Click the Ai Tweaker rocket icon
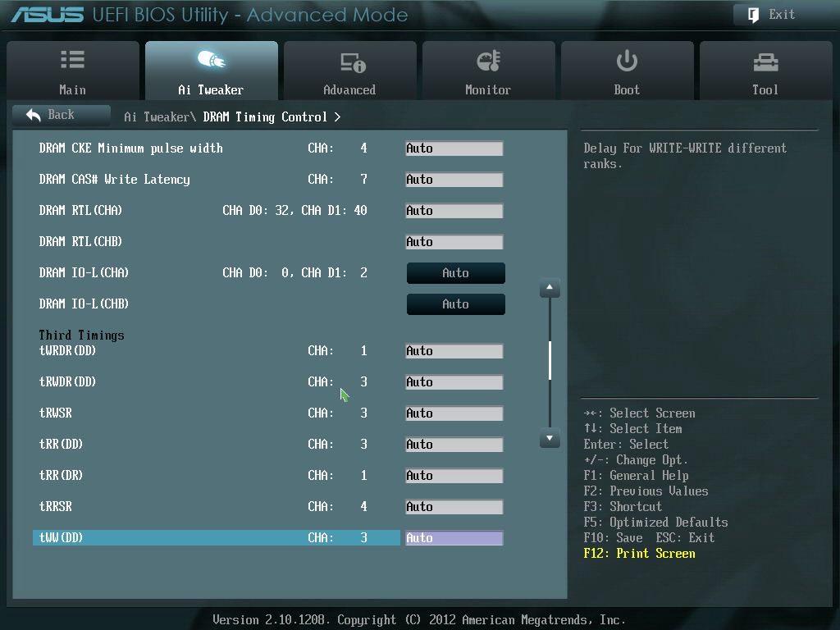Image resolution: width=840 pixels, height=630 pixels. click(212, 59)
